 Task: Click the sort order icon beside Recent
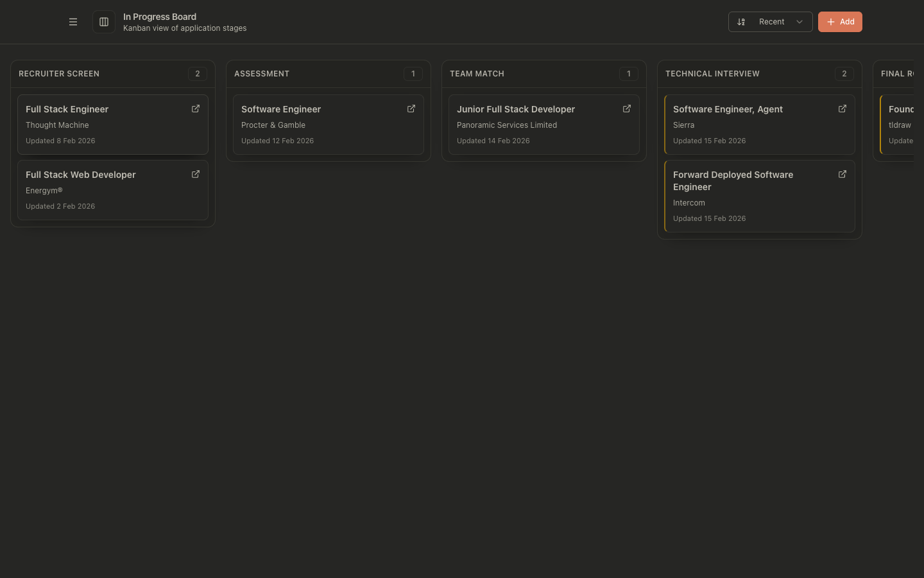(x=741, y=22)
